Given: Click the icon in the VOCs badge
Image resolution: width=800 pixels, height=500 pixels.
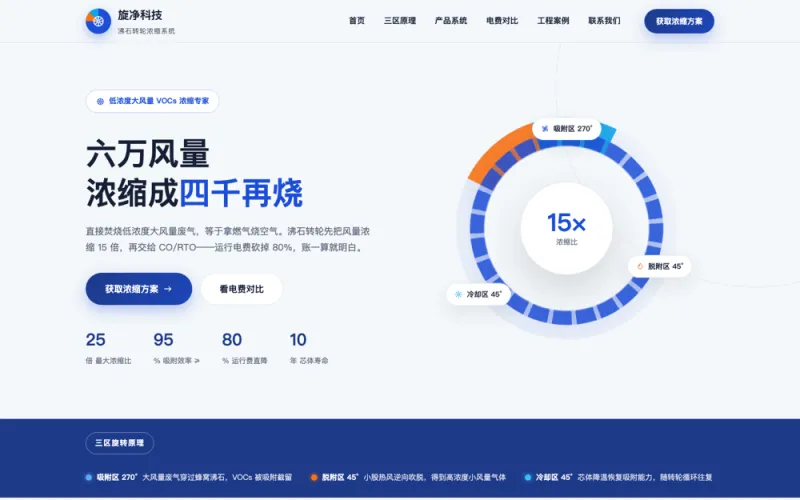Looking at the screenshot, I should click(x=100, y=101).
